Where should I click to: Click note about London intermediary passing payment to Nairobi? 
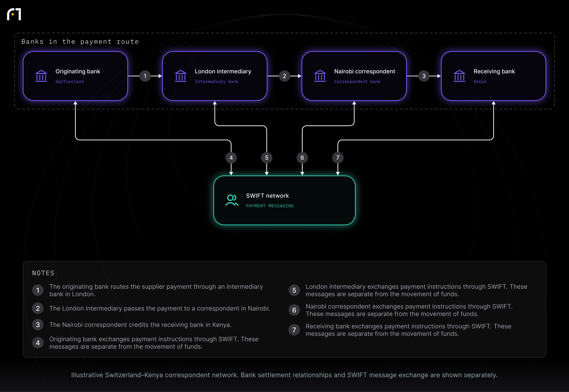coord(160,309)
